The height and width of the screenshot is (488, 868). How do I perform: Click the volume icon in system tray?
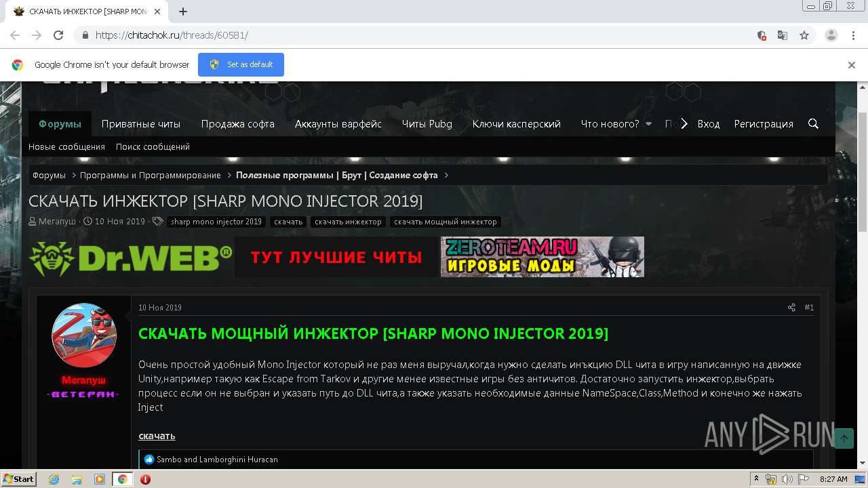787,479
